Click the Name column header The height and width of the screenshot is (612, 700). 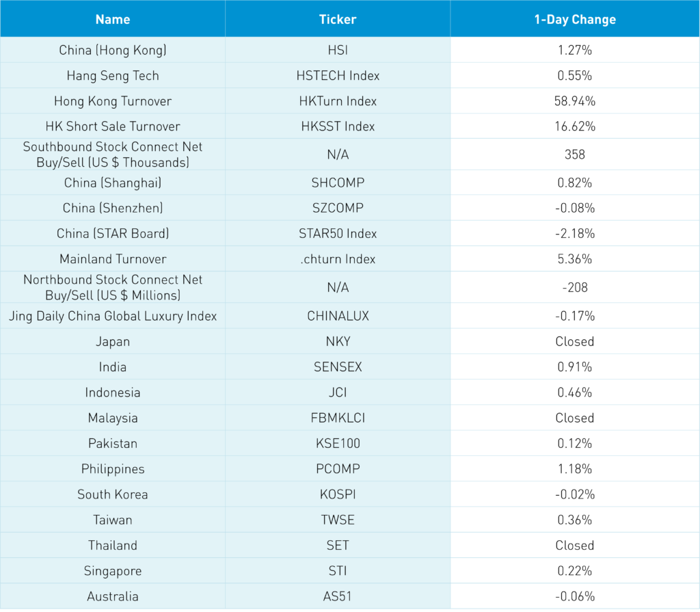[113, 19]
